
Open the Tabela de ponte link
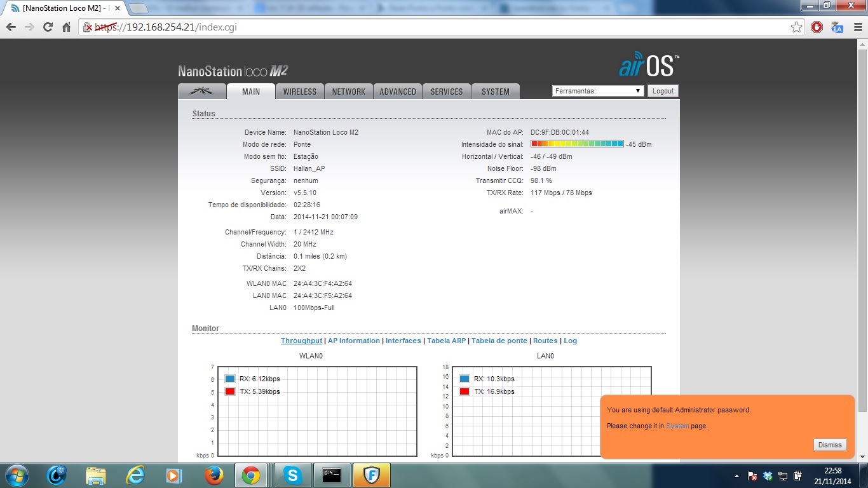[499, 341]
